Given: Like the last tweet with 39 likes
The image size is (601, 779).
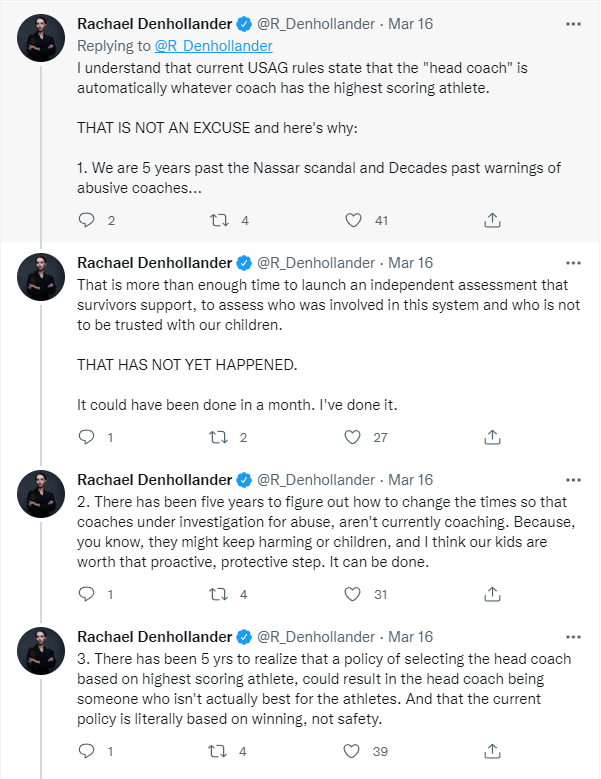Looking at the screenshot, I should pyautogui.click(x=352, y=751).
